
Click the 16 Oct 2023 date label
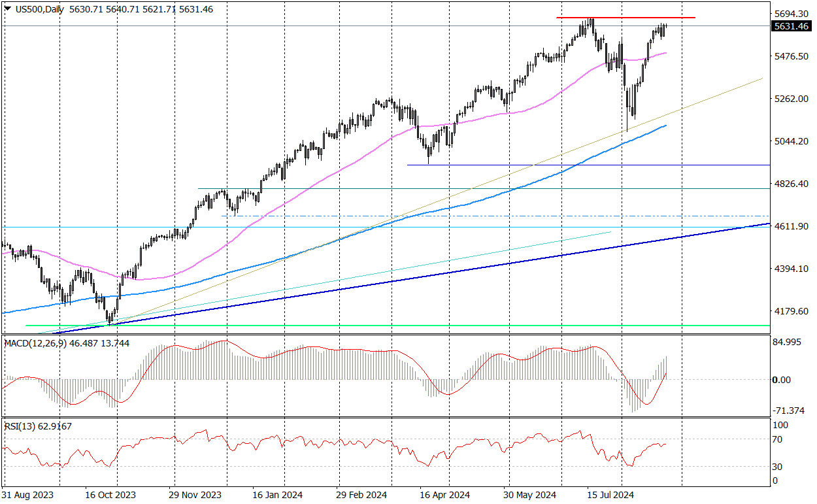pyautogui.click(x=110, y=496)
